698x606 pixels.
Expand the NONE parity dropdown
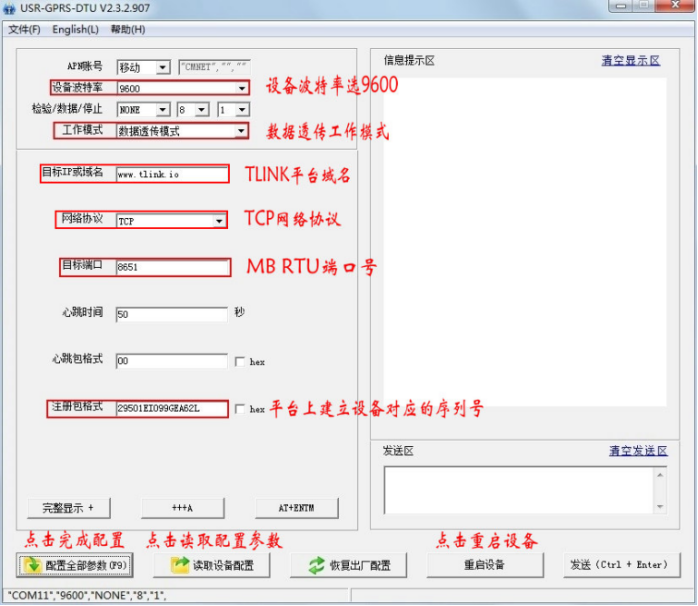(162, 109)
